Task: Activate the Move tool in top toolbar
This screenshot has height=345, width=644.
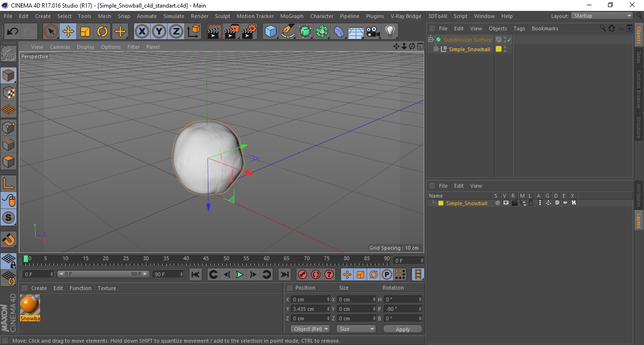Action: [68, 32]
